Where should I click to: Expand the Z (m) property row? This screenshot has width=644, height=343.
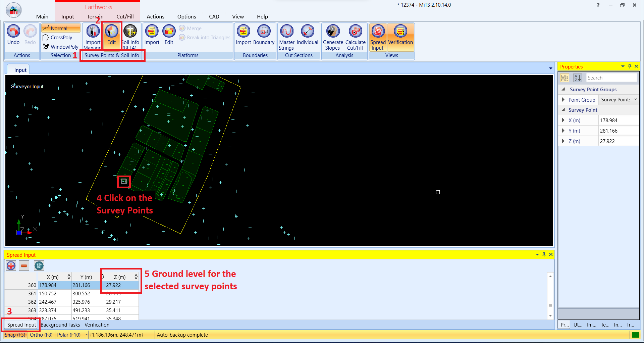click(x=563, y=141)
